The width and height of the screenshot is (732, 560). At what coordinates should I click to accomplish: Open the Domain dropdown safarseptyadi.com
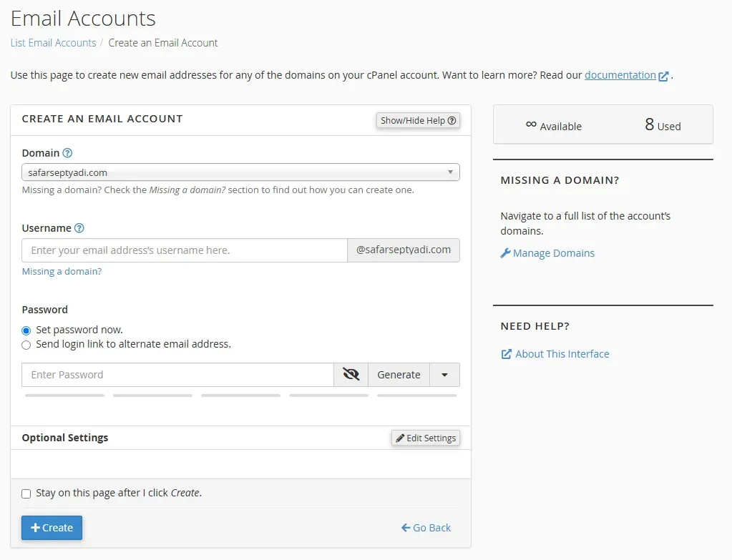click(240, 172)
